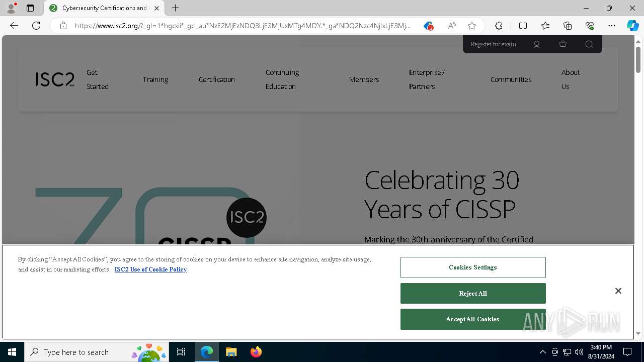Open the volume speaker tray icon

point(579,352)
